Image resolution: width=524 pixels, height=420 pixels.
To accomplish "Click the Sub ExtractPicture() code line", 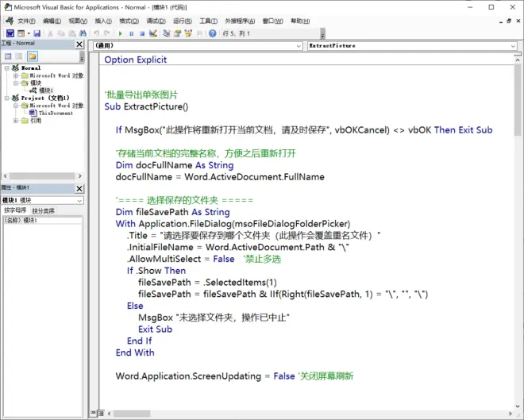I will click(146, 106).
